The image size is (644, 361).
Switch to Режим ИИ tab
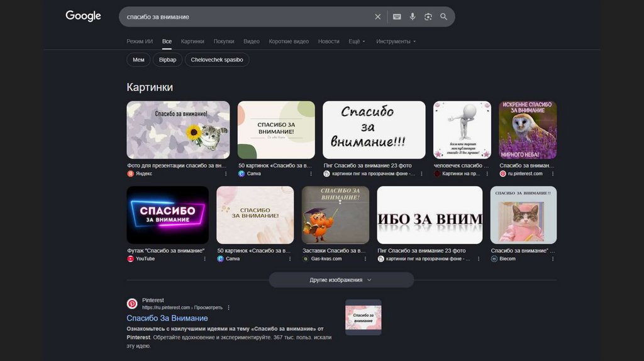tap(140, 42)
